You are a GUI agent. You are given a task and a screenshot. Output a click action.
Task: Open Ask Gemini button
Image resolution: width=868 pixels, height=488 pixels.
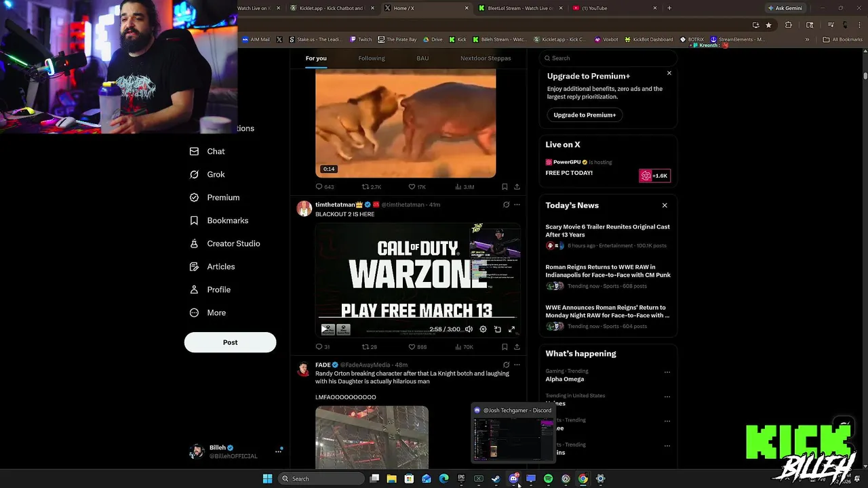pos(784,8)
